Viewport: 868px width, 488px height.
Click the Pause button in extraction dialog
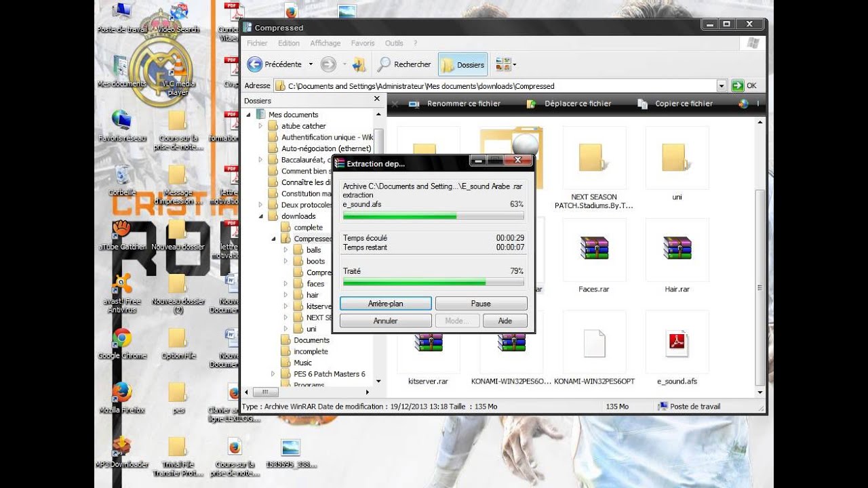(481, 304)
